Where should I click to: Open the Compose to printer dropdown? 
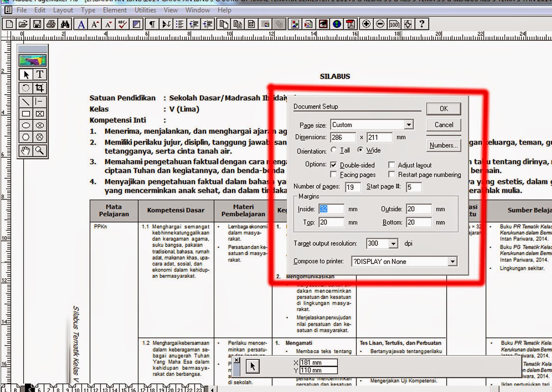(x=452, y=261)
